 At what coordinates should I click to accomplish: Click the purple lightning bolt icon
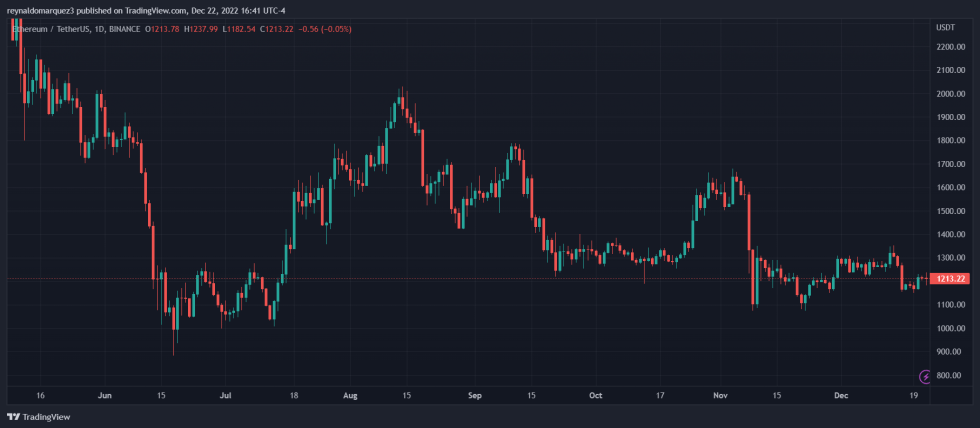point(926,376)
